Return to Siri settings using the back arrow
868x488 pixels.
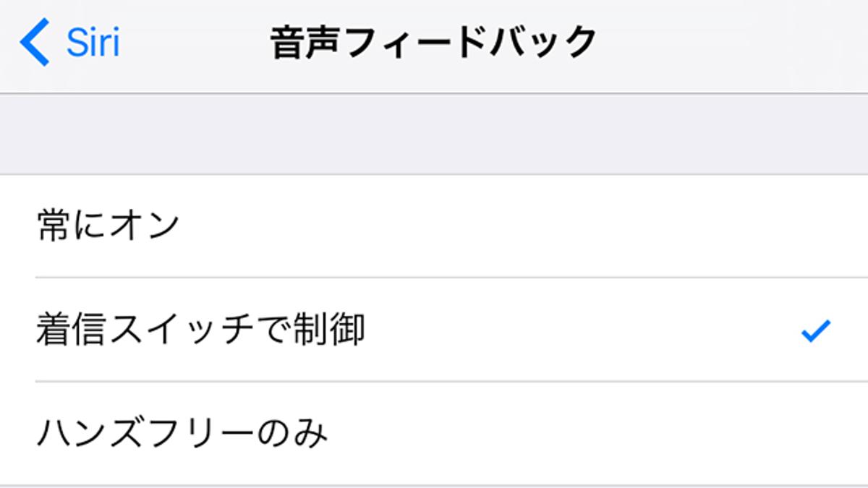35,43
